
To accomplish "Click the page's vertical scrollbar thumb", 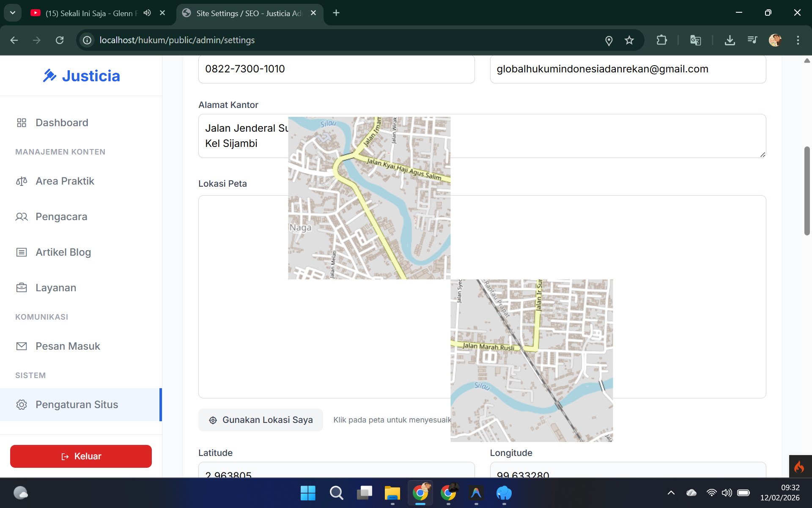I will [x=807, y=190].
